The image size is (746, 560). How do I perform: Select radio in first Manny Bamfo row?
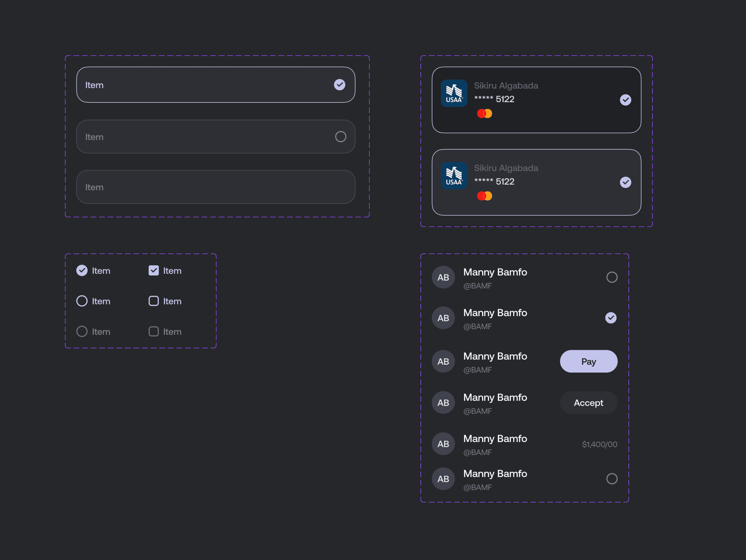pyautogui.click(x=612, y=277)
